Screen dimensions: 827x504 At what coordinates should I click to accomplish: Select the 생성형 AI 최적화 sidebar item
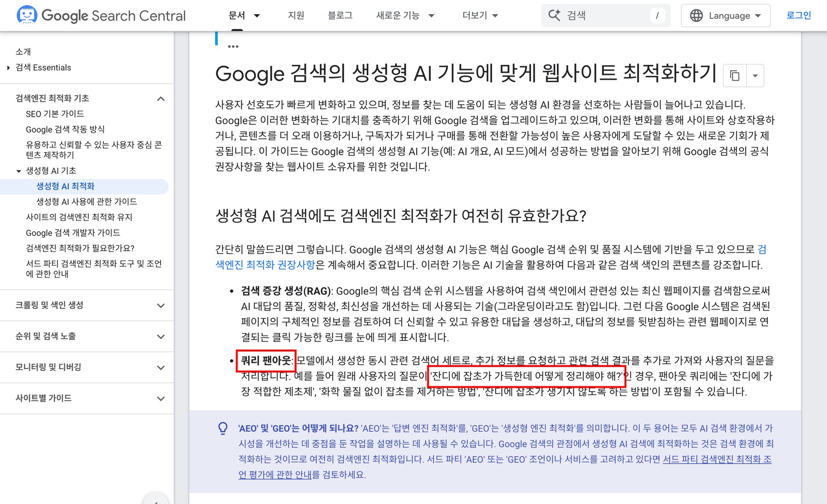(65, 186)
